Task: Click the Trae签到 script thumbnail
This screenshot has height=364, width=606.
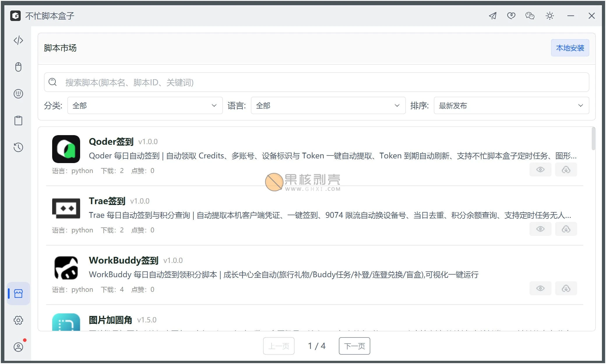Action: pos(66,208)
